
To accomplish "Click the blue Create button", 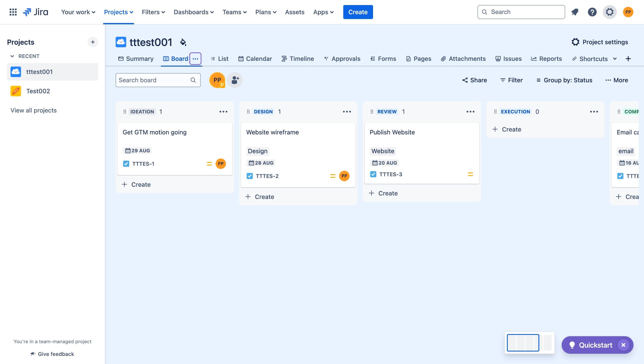I will click(x=358, y=12).
